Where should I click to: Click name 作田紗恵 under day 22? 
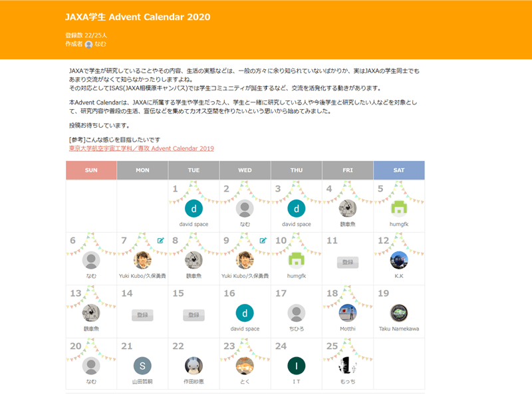coord(194,382)
